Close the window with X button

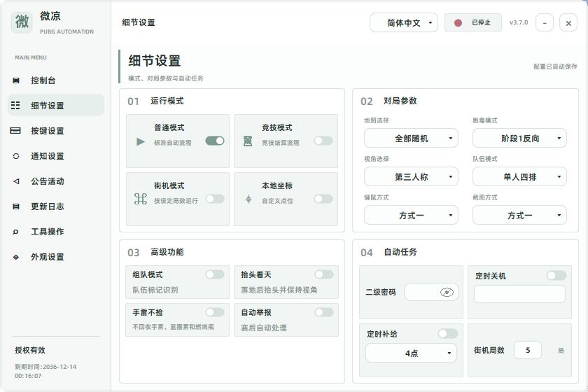(568, 23)
